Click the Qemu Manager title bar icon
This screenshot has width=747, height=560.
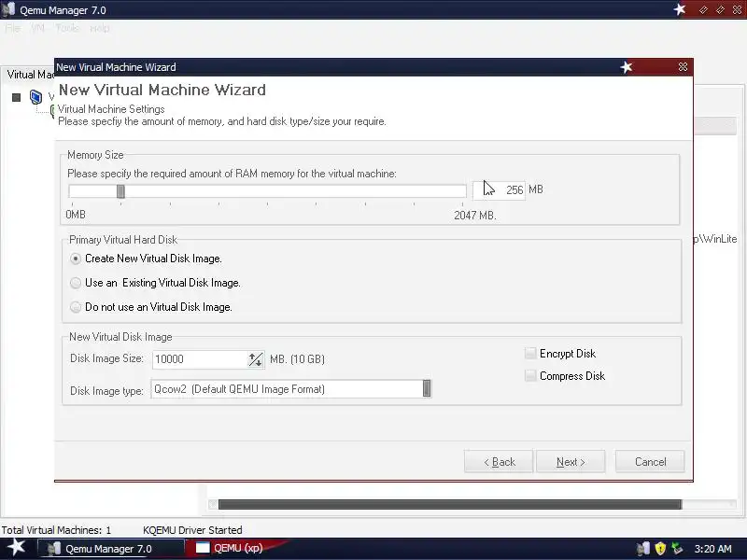pos(8,9)
